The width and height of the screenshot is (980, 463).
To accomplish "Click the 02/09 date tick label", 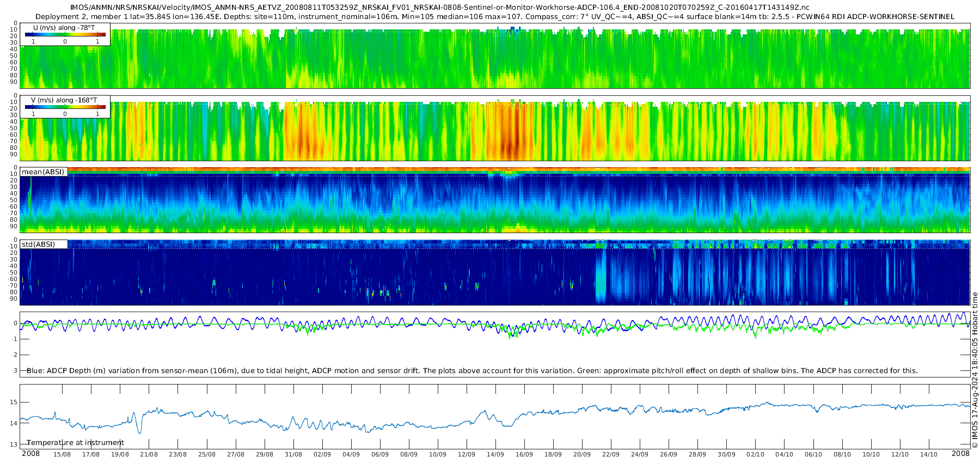I will click(x=322, y=454).
